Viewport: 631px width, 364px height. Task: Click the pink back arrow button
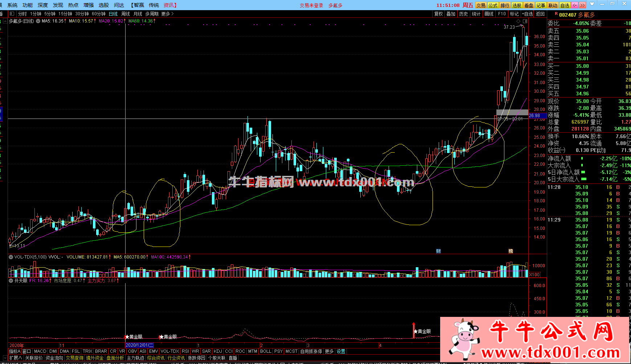click(x=575, y=5)
